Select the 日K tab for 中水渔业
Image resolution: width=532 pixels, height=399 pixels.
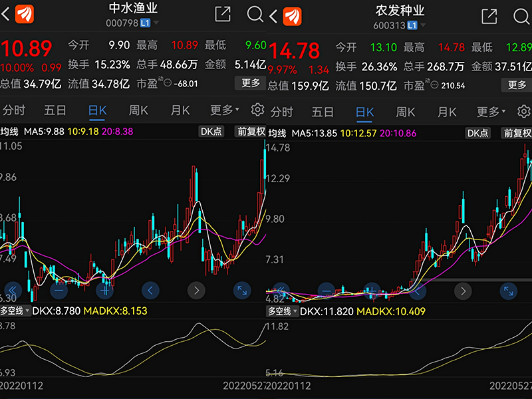(x=97, y=110)
